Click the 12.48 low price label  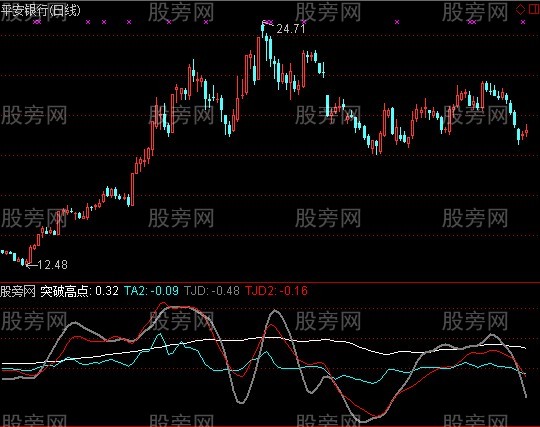[52, 264]
